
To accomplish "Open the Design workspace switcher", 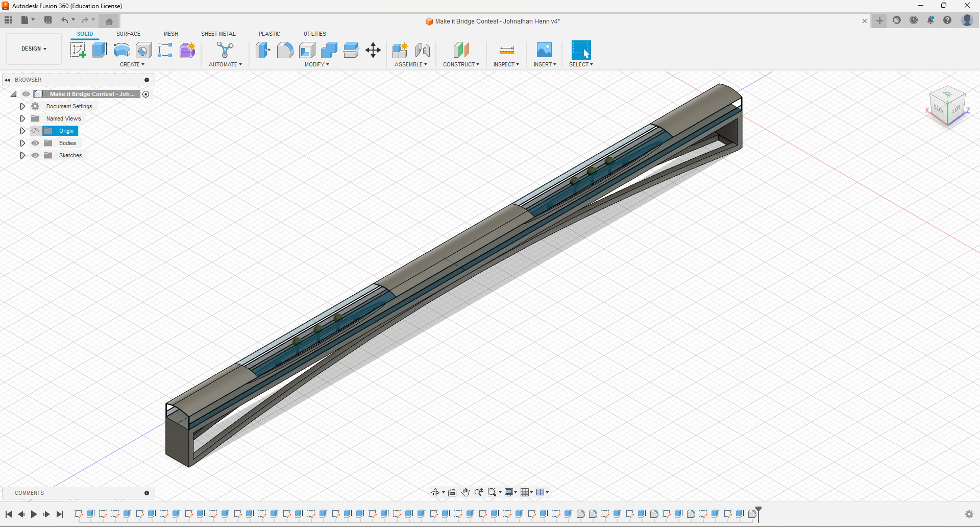I will click(33, 49).
